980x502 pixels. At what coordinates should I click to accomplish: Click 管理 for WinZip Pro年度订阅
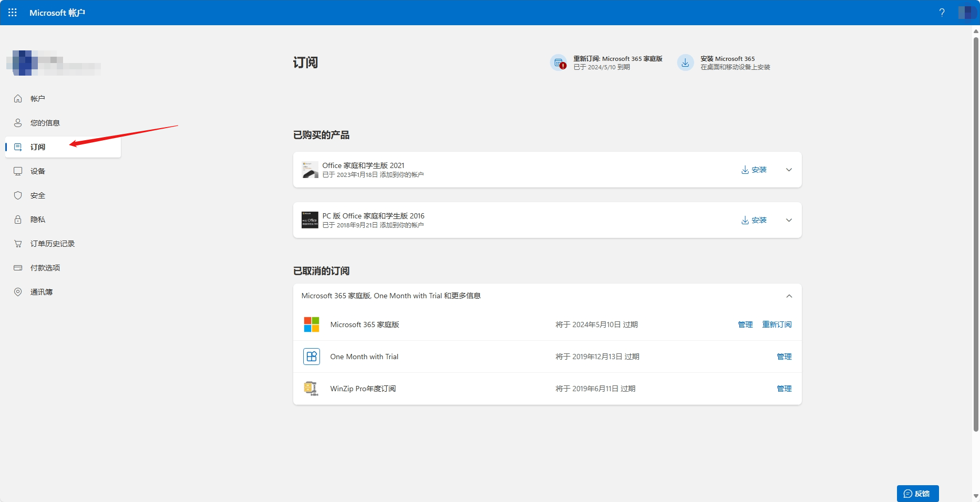coord(784,389)
